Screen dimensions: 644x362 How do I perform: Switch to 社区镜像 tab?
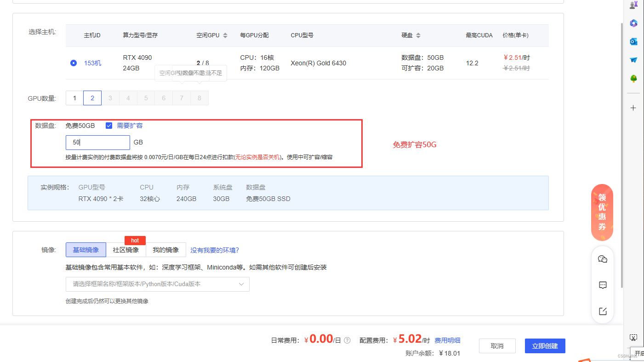click(125, 250)
